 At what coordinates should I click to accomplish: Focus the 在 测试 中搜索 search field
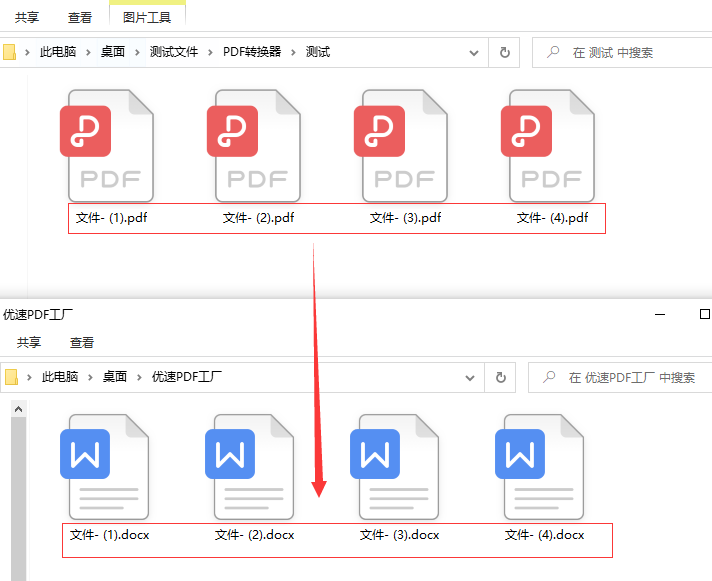tap(622, 53)
